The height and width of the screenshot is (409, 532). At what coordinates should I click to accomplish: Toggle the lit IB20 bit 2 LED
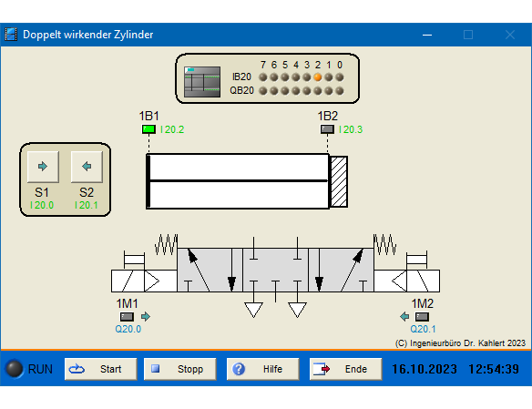318,77
